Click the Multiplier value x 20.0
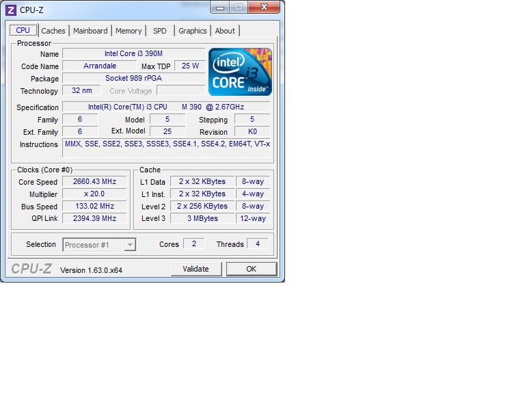The height and width of the screenshot is (420, 525). tap(94, 194)
